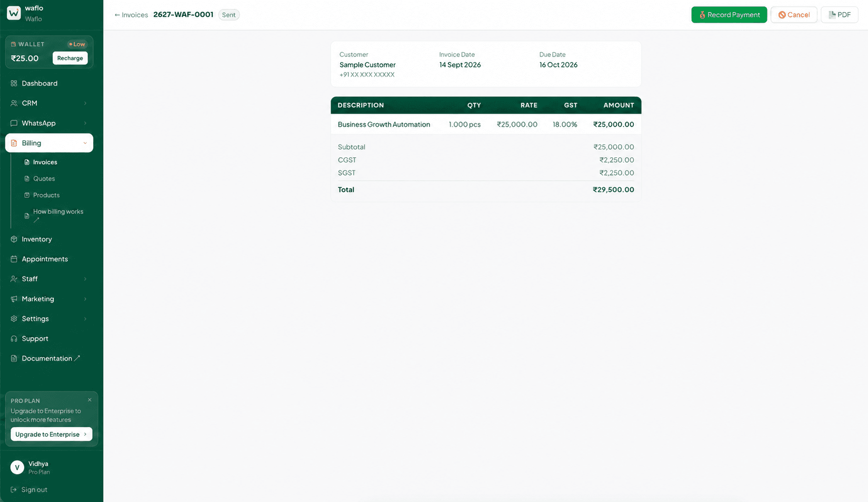Click the Sent status badge
Viewport: 868px width, 502px height.
pyautogui.click(x=229, y=15)
